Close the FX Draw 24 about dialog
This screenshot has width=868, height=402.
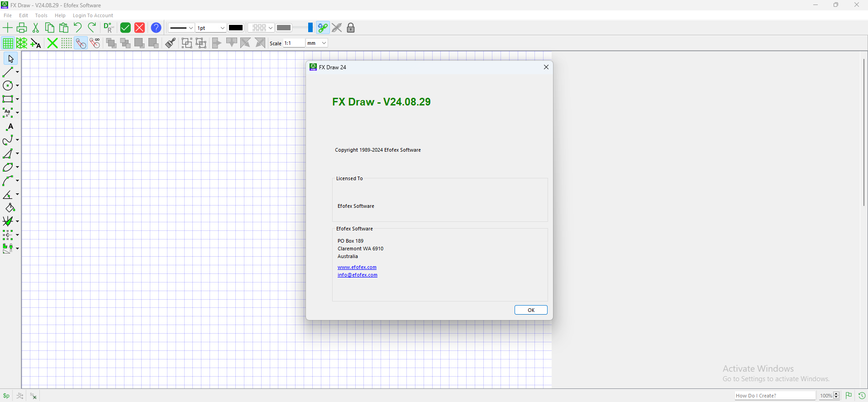(x=546, y=67)
